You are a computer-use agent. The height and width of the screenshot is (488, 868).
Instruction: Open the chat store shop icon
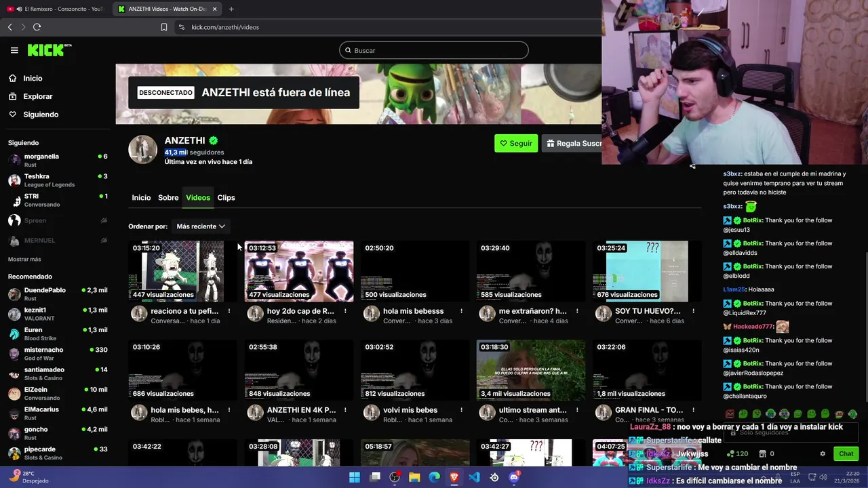click(762, 454)
